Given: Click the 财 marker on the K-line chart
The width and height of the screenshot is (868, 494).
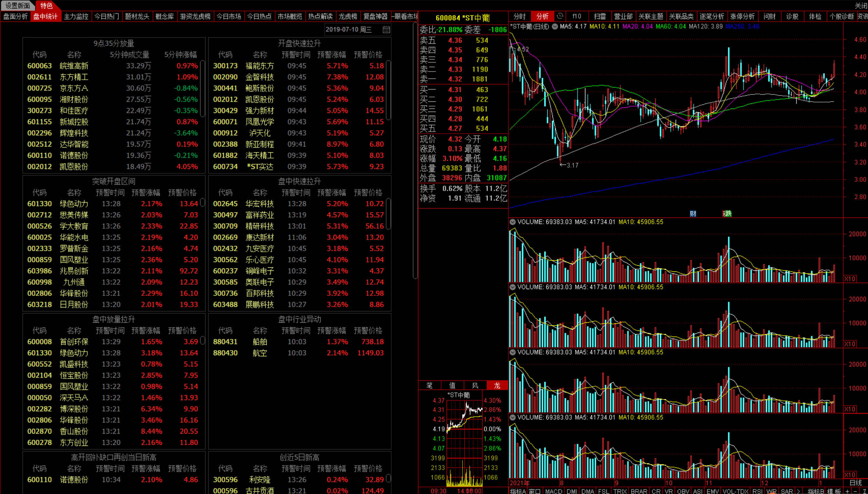Looking at the screenshot, I should [693, 213].
